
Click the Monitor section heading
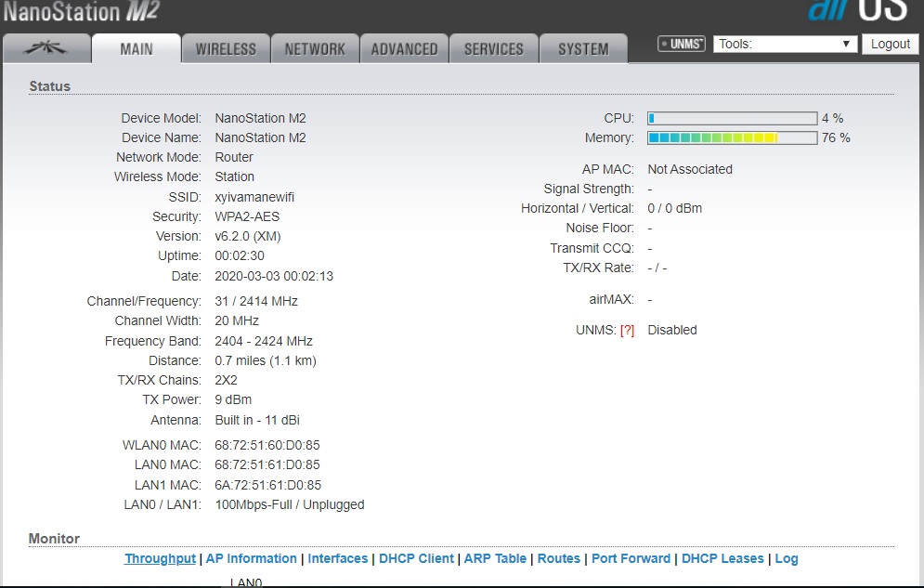tap(54, 539)
